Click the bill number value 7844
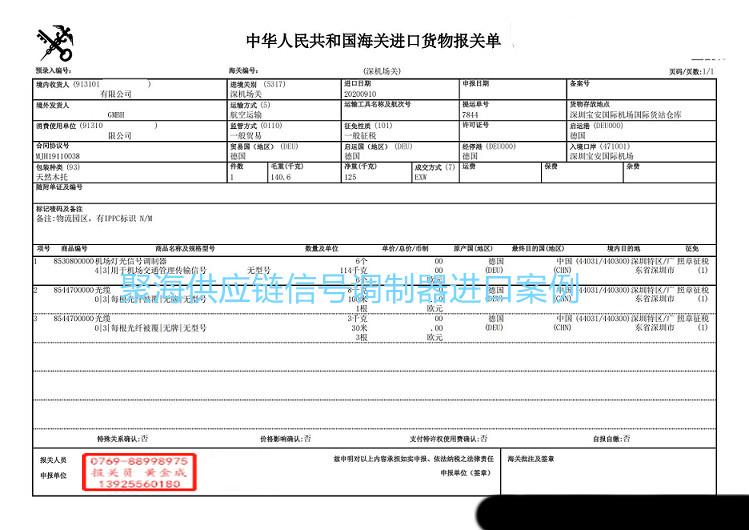The width and height of the screenshot is (749, 530). pyautogui.click(x=470, y=115)
